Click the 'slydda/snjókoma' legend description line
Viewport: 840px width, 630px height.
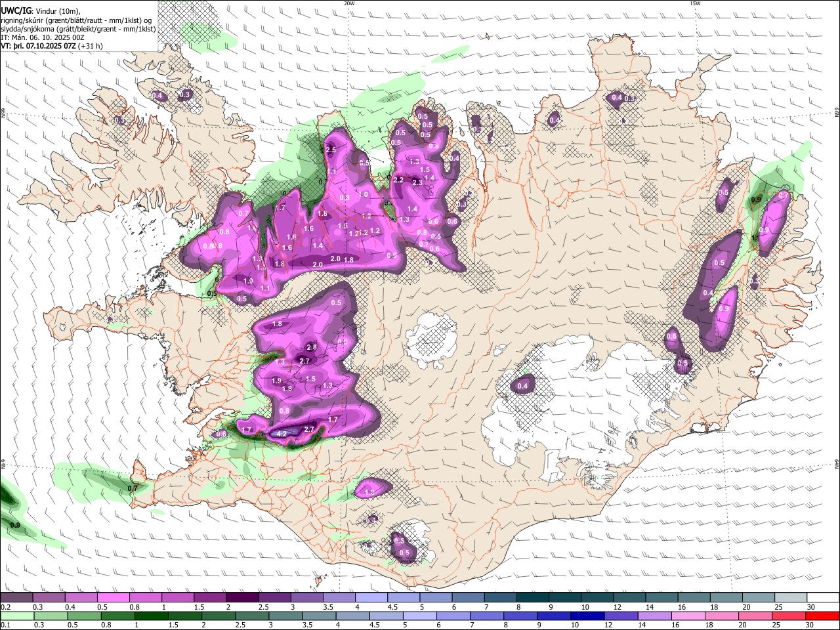pyautogui.click(x=78, y=29)
